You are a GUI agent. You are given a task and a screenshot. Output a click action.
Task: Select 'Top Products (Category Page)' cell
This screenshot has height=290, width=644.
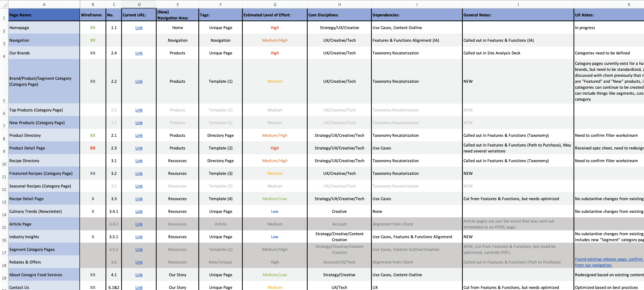pos(44,110)
